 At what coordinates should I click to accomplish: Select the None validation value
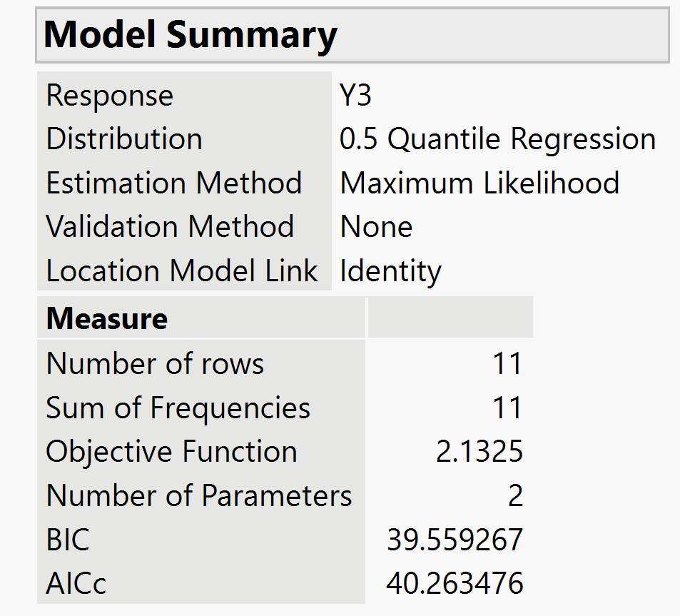[x=376, y=228]
